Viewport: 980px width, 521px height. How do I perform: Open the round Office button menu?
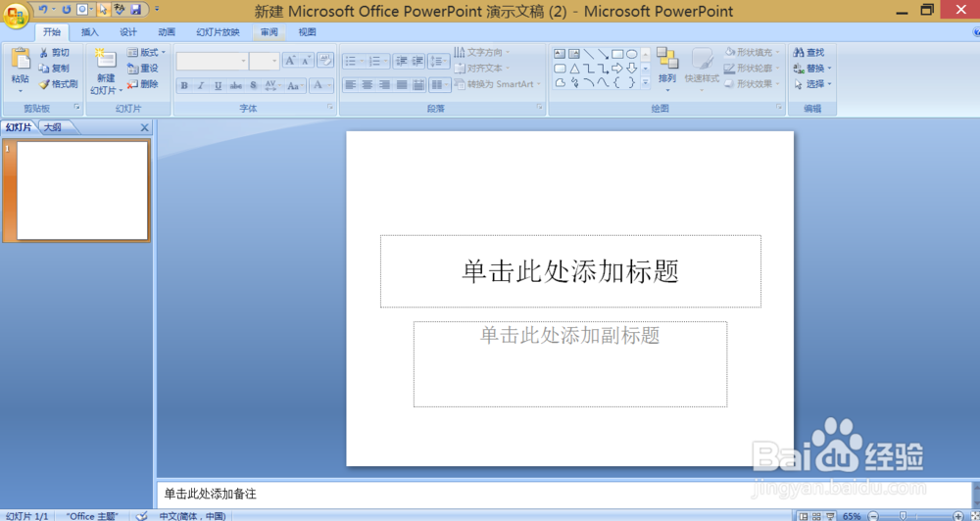[16, 16]
